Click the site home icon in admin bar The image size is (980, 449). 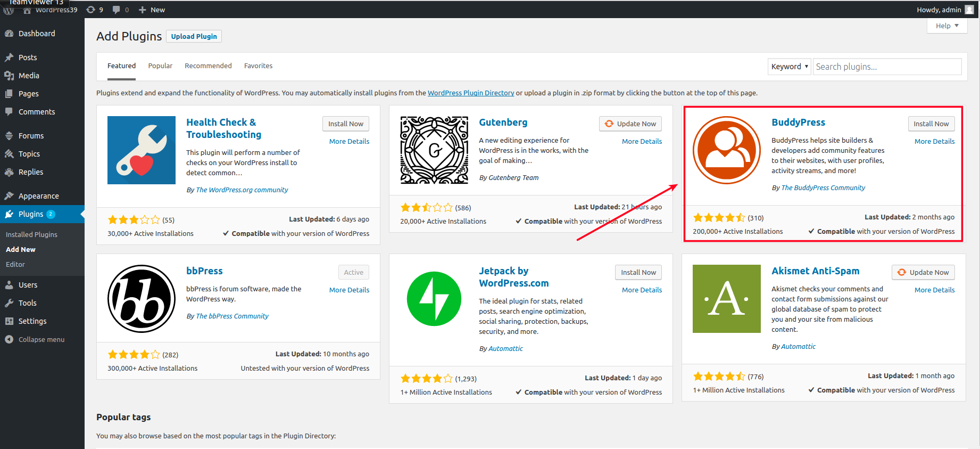(x=27, y=10)
